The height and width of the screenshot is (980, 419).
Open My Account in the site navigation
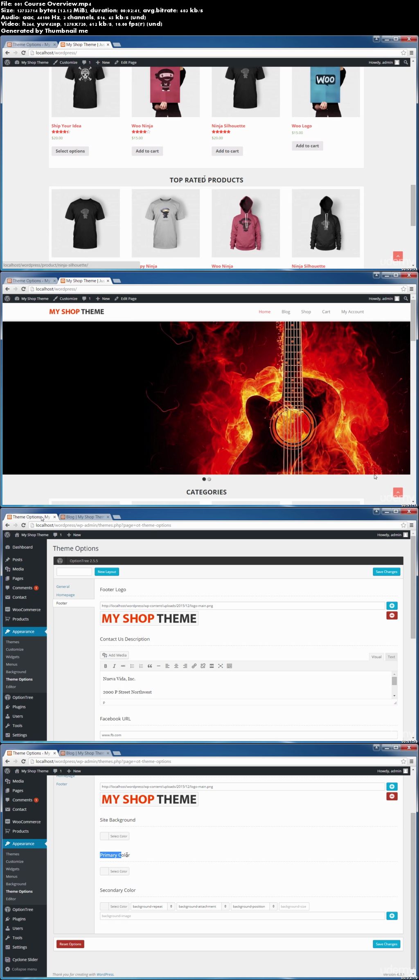(x=353, y=312)
